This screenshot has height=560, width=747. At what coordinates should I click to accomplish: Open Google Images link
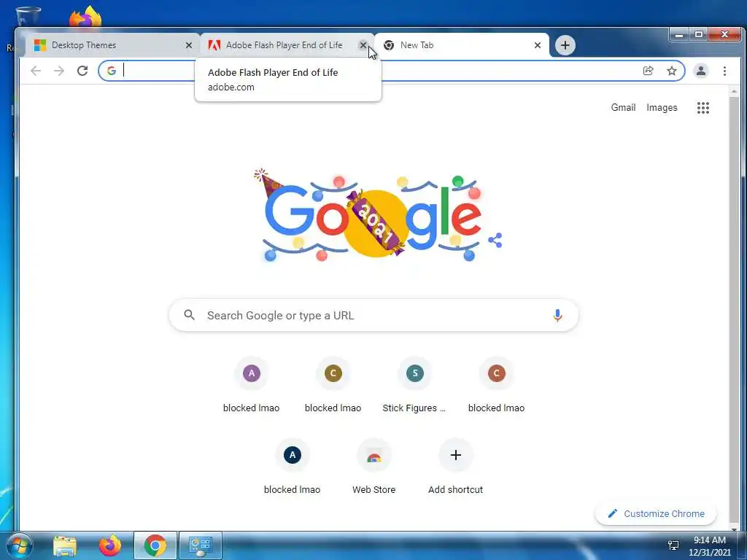coord(662,108)
